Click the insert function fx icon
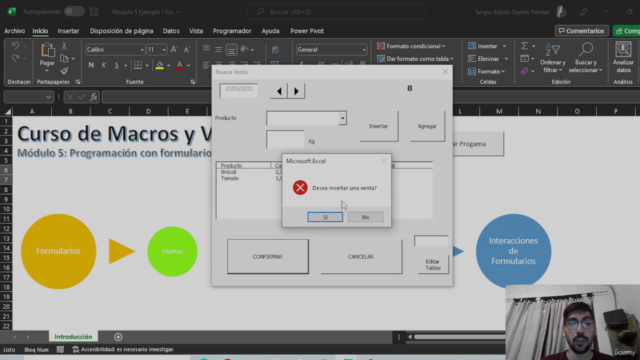This screenshot has width=640, height=360. click(x=94, y=97)
